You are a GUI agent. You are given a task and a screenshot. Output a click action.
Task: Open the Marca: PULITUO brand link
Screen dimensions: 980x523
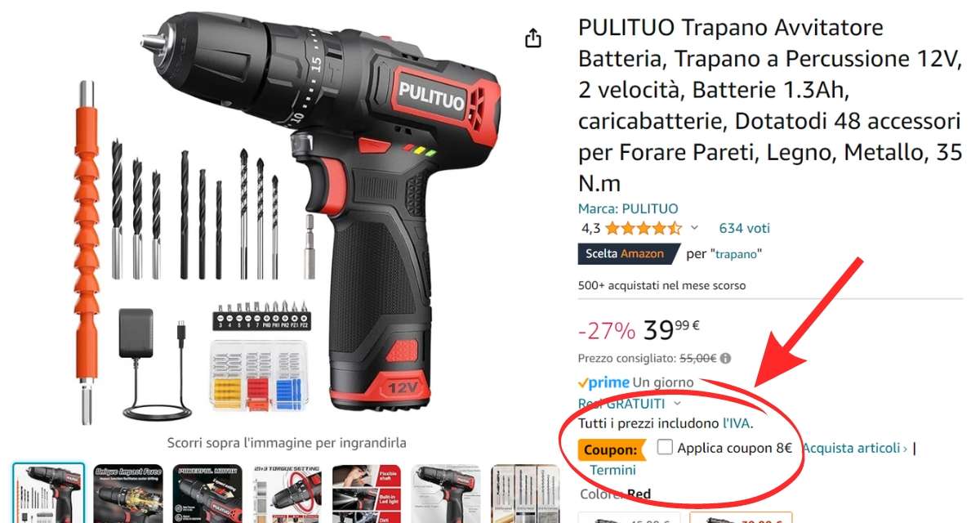click(628, 208)
